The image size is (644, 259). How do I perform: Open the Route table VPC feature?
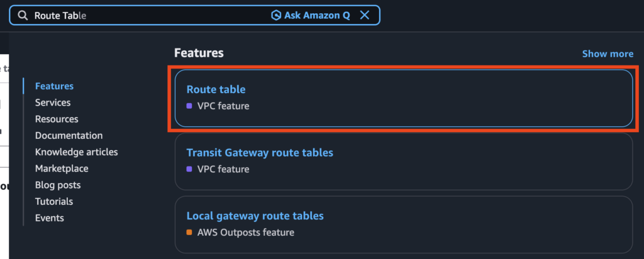click(216, 90)
